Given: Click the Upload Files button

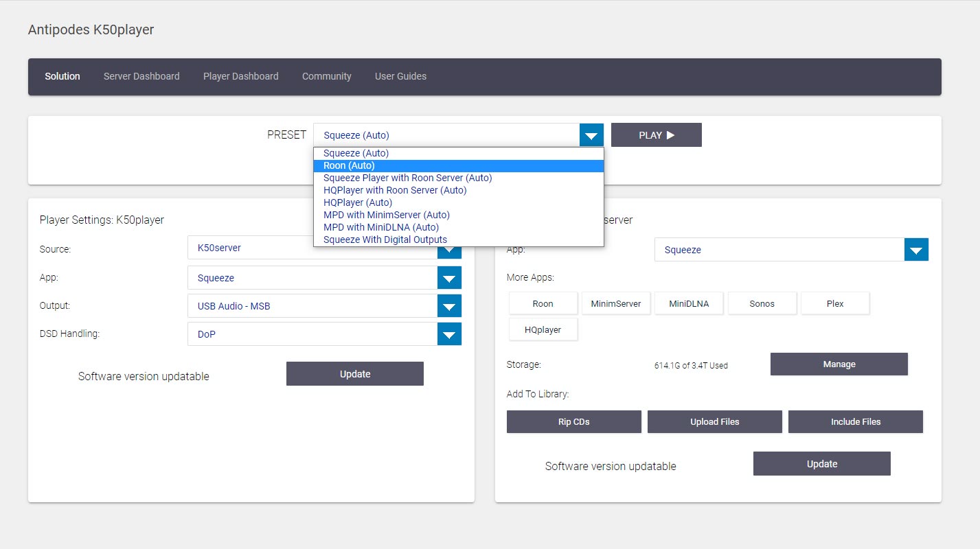Looking at the screenshot, I should [x=715, y=422].
